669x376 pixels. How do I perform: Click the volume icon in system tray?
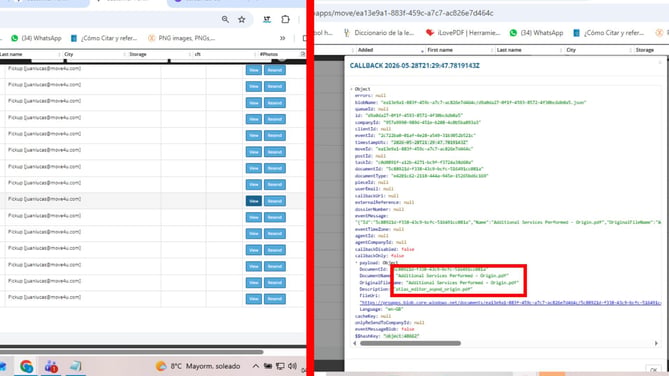tap(292, 366)
